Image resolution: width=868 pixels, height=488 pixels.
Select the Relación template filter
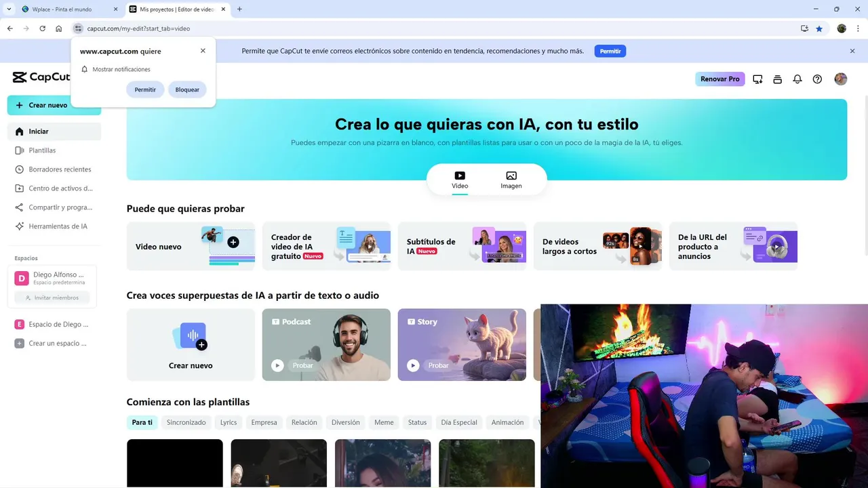click(x=304, y=422)
